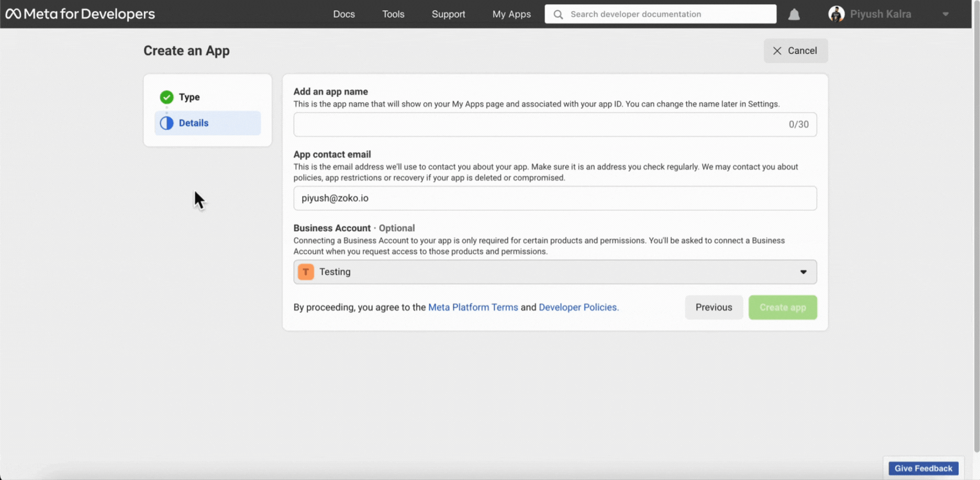Open the Business Account dropdown
Viewport: 980px width, 480px height.
click(x=555, y=272)
